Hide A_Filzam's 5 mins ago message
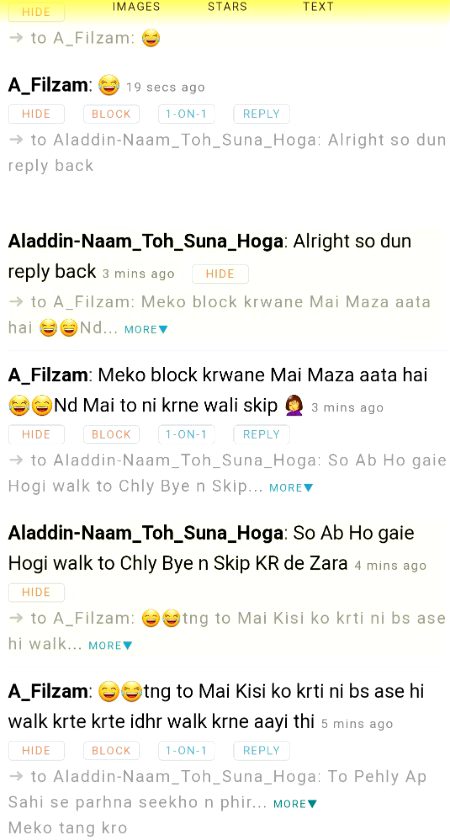 (x=36, y=751)
